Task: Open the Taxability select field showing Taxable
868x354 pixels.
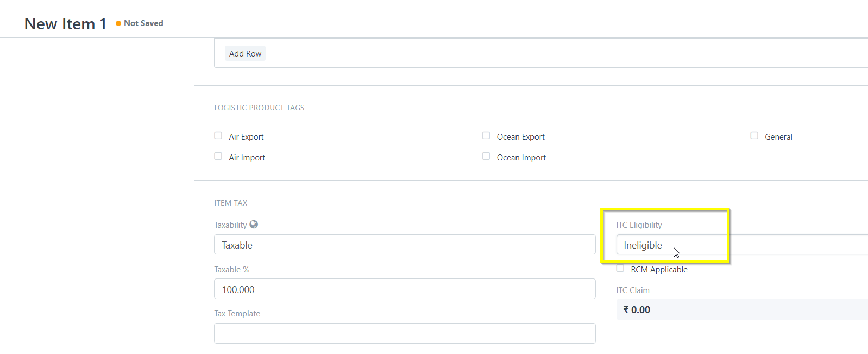Action: pos(405,245)
